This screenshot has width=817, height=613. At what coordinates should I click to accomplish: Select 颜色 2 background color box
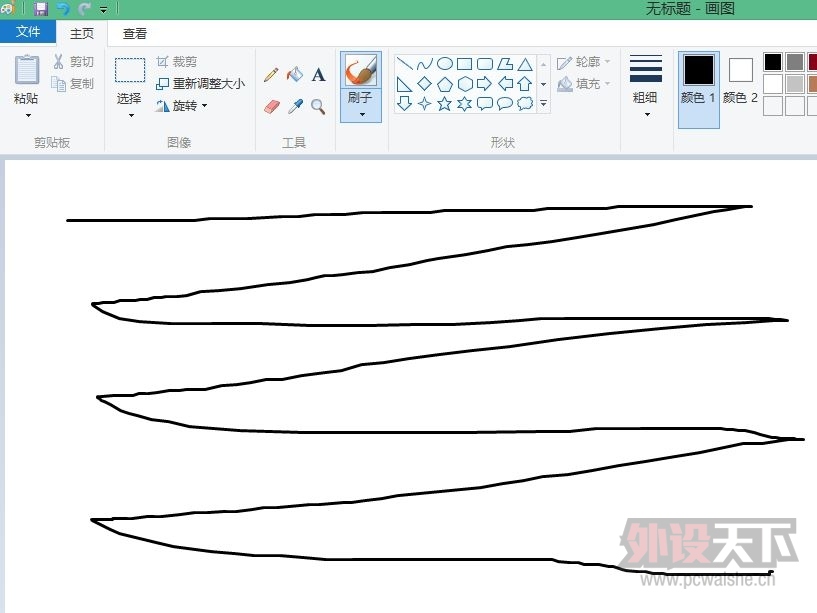pos(740,83)
